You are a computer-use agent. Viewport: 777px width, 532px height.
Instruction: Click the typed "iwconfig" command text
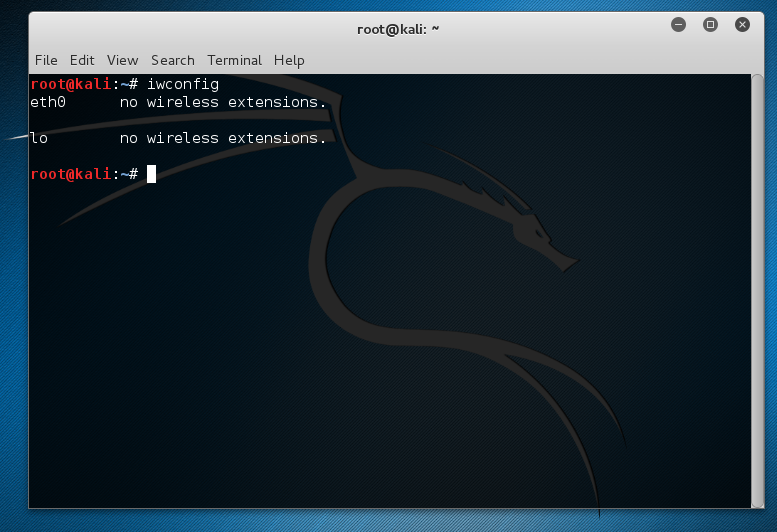[183, 84]
